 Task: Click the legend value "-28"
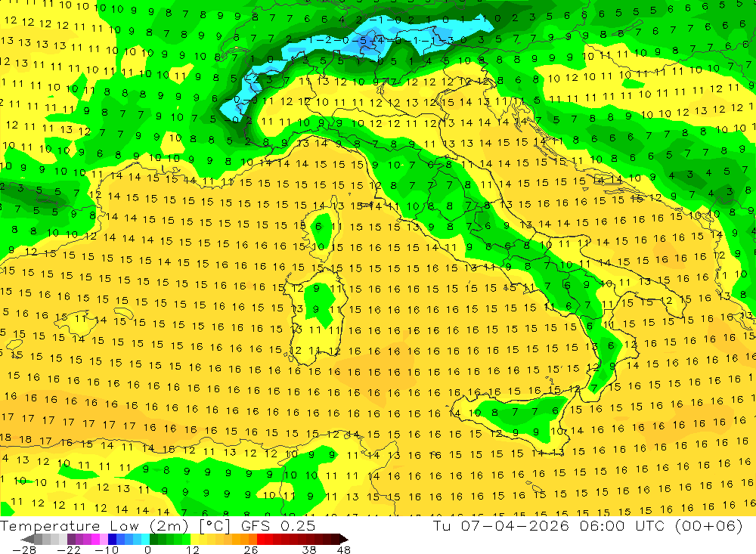coord(24,549)
